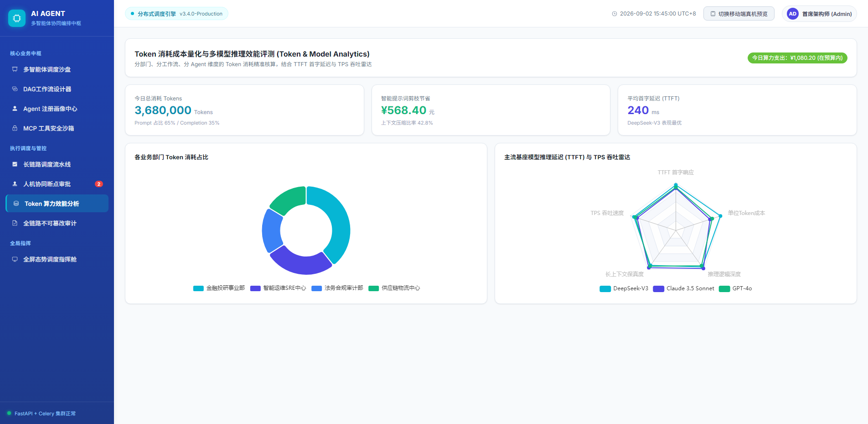This screenshot has width=868, height=424.
Task: Click the 执行调度与管控 sidebar section header
Action: coord(28,148)
